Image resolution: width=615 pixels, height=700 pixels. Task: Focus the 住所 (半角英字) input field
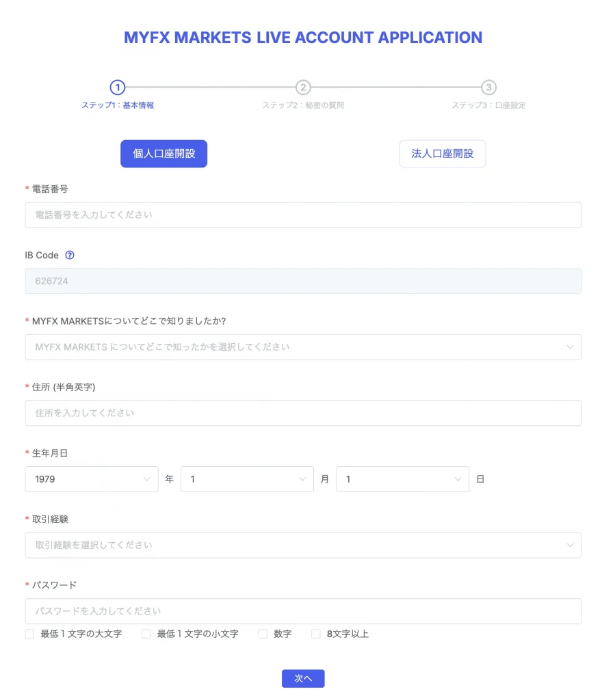[x=303, y=413]
